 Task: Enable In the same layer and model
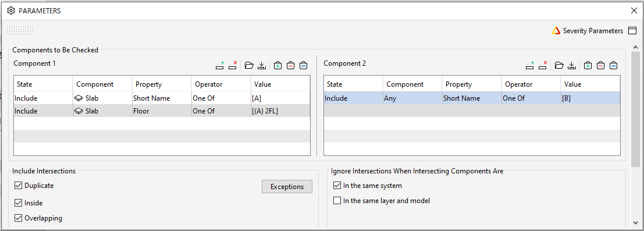[337, 201]
